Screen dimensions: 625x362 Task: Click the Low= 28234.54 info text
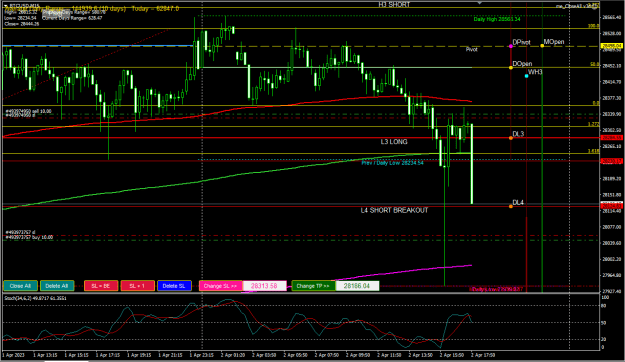pos(20,18)
